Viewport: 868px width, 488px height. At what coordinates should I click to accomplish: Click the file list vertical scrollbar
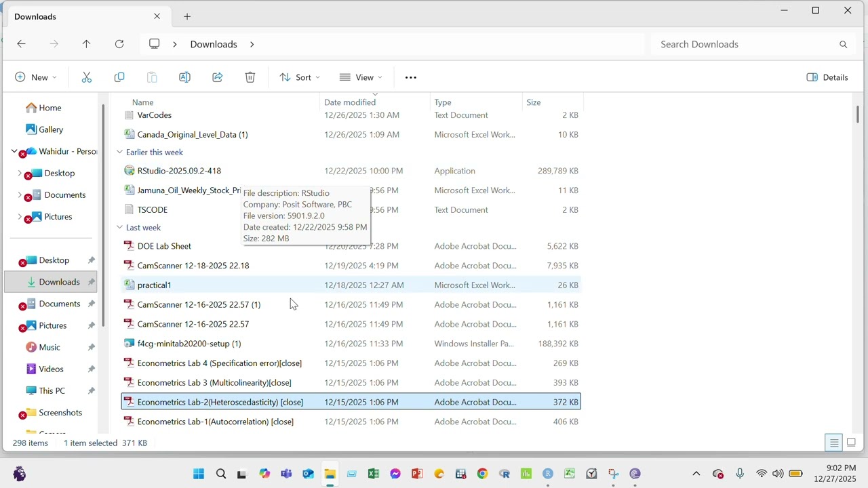tap(858, 115)
